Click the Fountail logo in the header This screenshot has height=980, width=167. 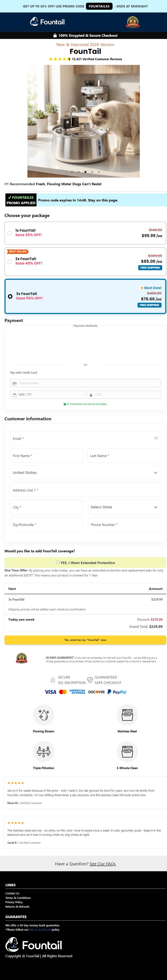click(x=47, y=22)
